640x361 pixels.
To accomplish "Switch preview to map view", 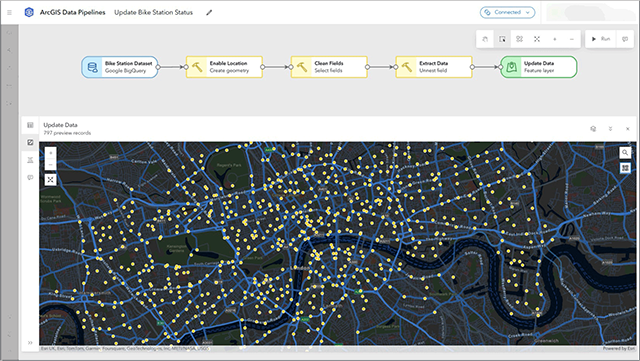I will pos(30,143).
